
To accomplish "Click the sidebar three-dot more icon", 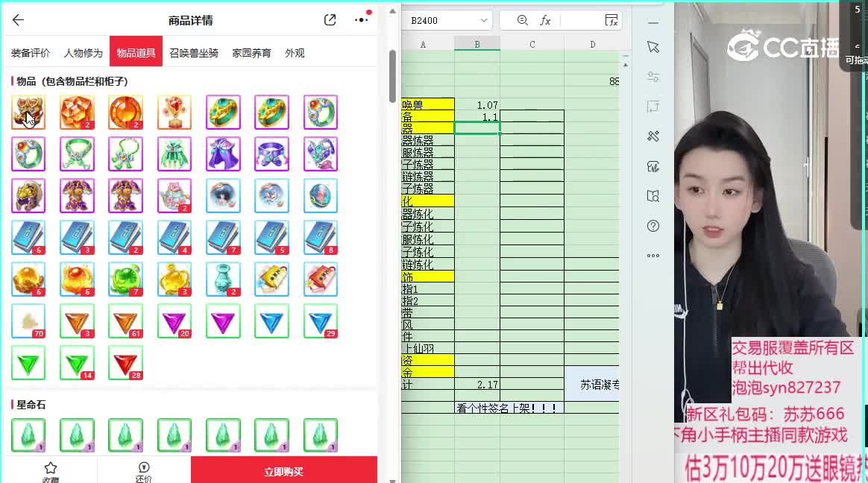I will 653,256.
